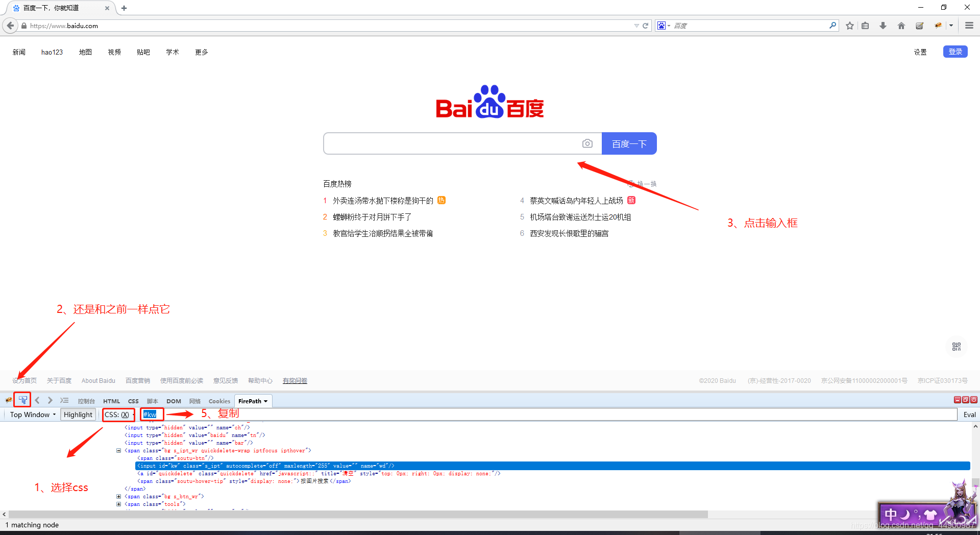
Task: Go forward in Firebug panel history
Action: tap(50, 400)
